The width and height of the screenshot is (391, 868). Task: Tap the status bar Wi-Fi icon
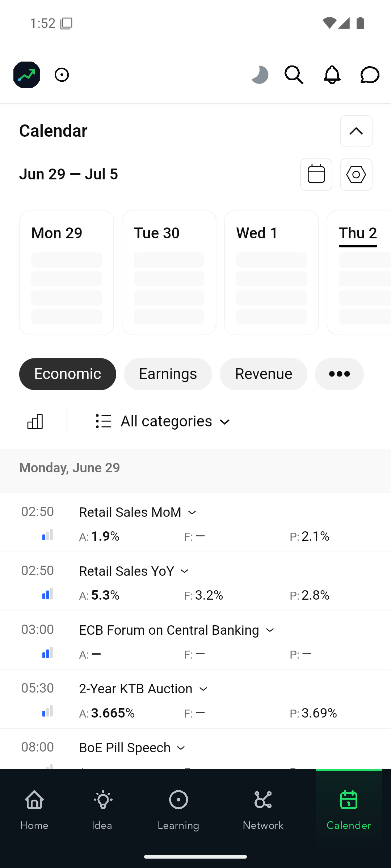[329, 23]
